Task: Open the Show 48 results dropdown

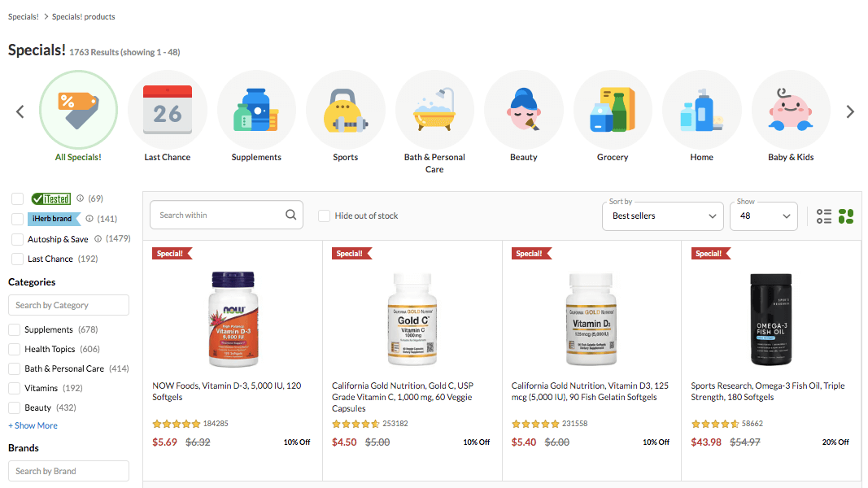Action: click(x=763, y=216)
